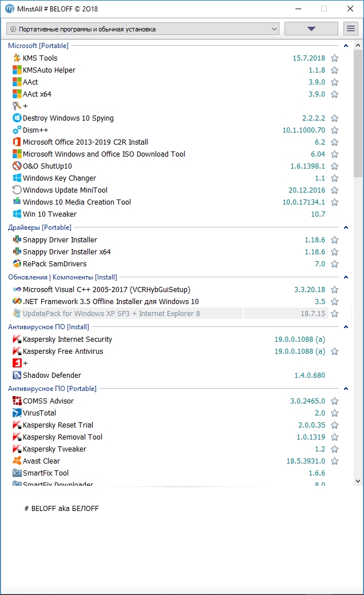Select the Драйверы [Portable] group header
The height and width of the screenshot is (595, 364).
pos(39,227)
